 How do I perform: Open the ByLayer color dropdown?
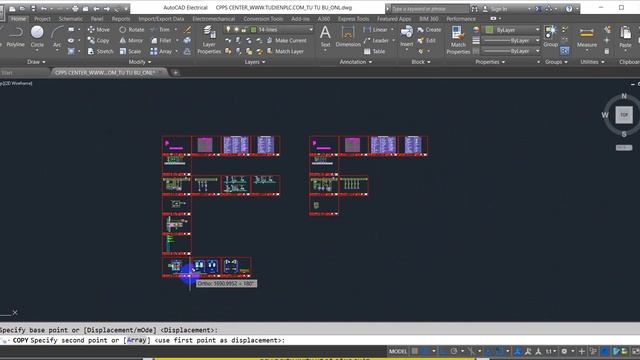(x=512, y=30)
